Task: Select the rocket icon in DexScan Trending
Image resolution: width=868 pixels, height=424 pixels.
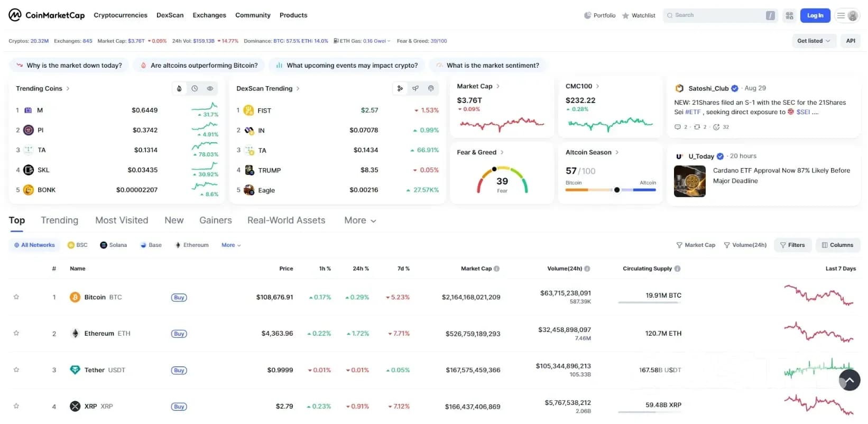Action: pyautogui.click(x=415, y=88)
